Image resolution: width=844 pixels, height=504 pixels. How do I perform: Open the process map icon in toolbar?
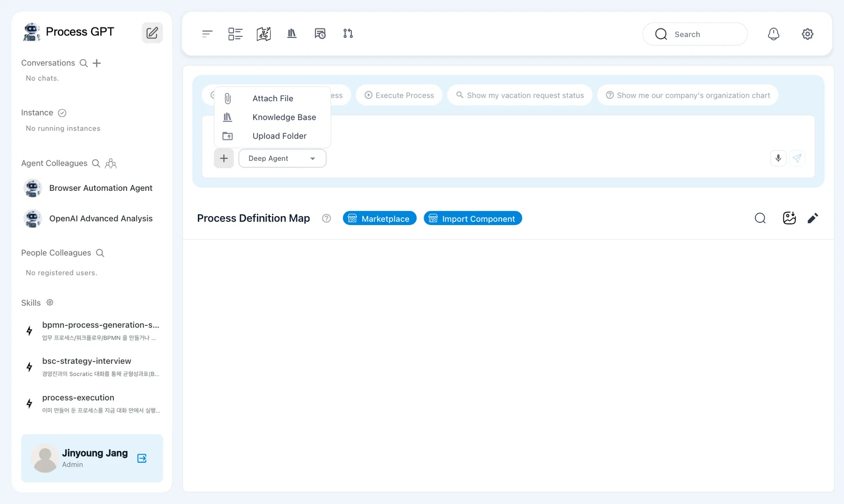tap(264, 34)
